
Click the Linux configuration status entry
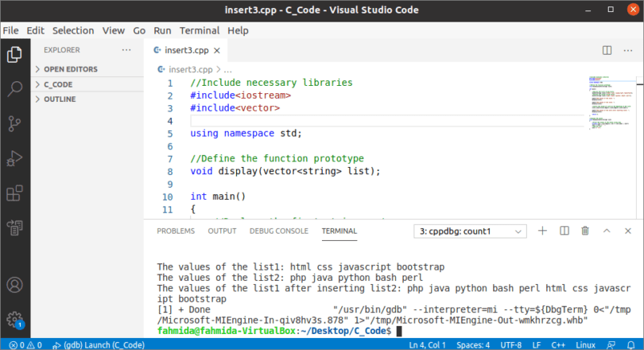585,345
